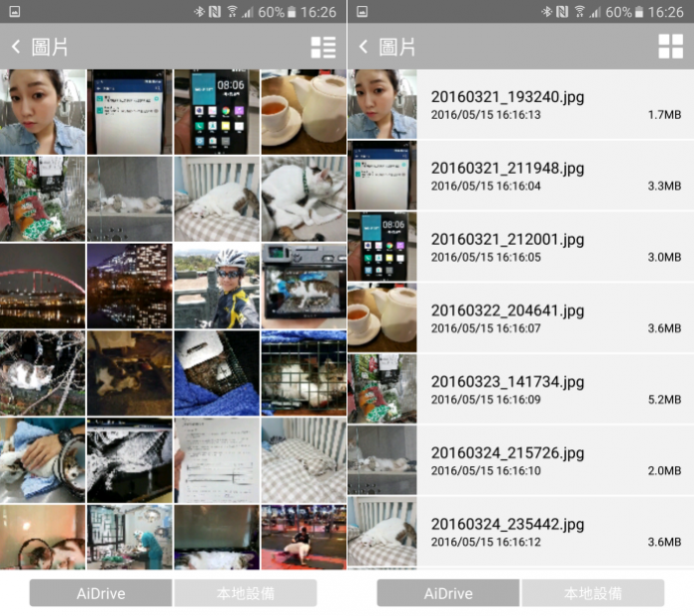Tap Wi-Fi icon in right status bar
This screenshot has width=694, height=616.
(x=579, y=12)
